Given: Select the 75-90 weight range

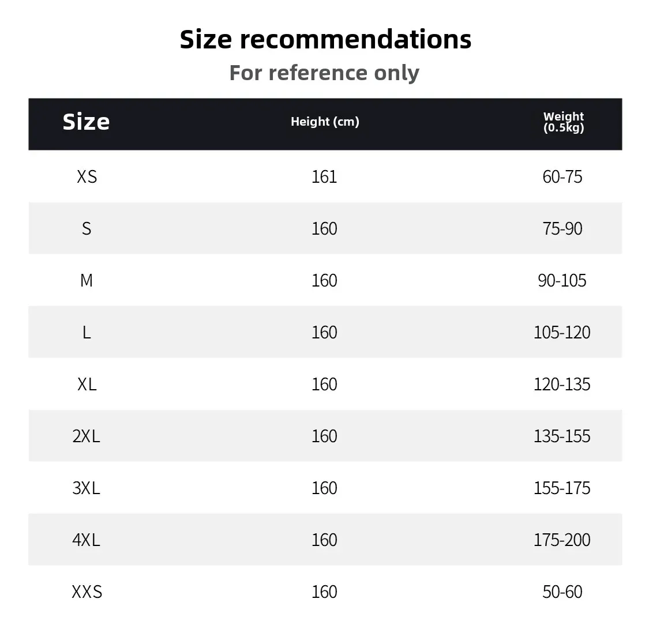Looking at the screenshot, I should (562, 228).
